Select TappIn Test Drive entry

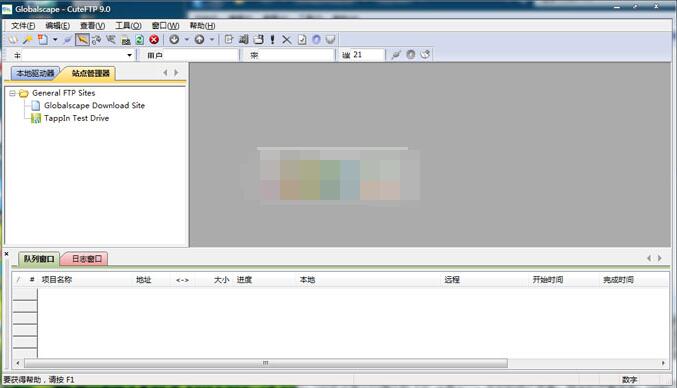click(x=76, y=118)
